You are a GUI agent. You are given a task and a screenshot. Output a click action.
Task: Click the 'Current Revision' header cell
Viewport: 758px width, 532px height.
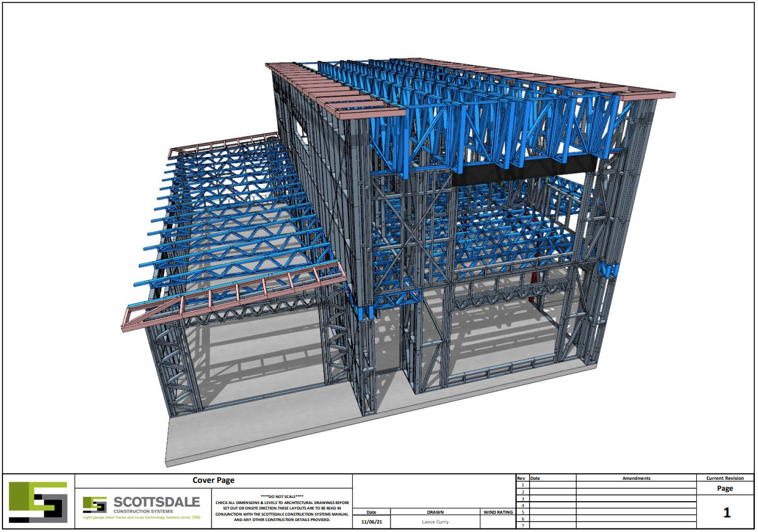click(x=725, y=477)
